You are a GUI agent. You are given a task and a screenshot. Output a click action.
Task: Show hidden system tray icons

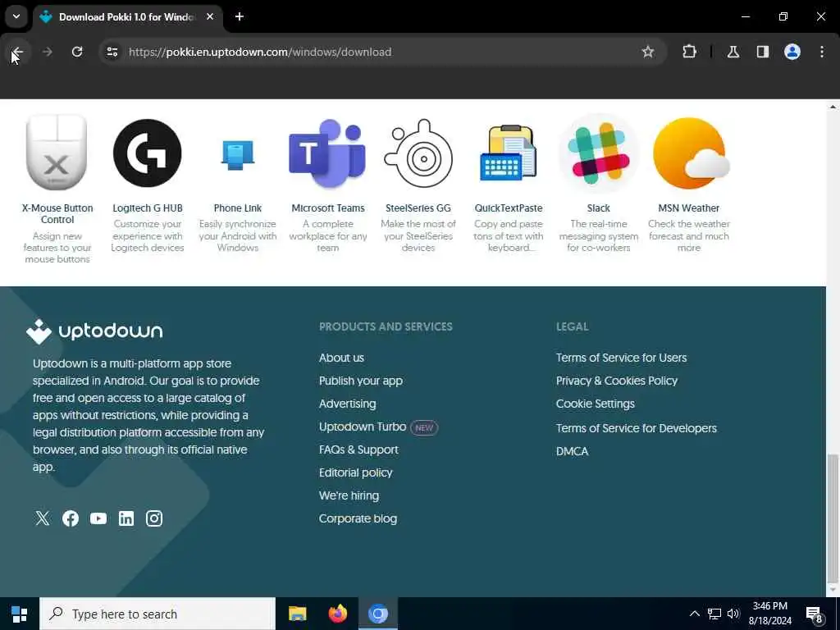tap(694, 614)
